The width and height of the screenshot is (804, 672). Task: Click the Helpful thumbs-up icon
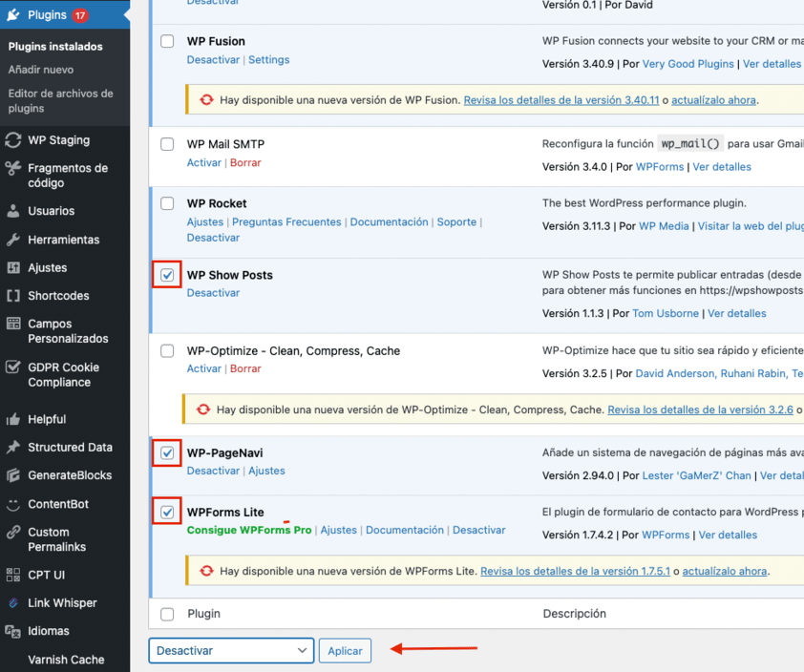(13, 419)
